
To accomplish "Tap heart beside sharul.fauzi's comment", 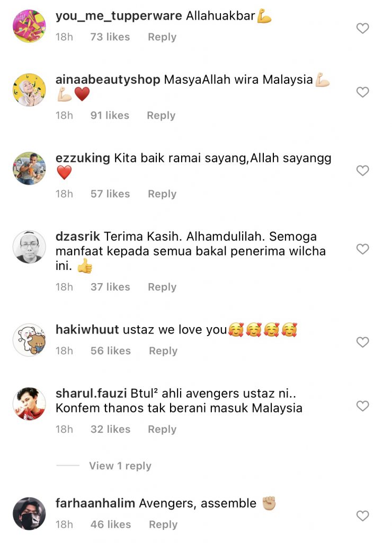I will (x=362, y=406).
